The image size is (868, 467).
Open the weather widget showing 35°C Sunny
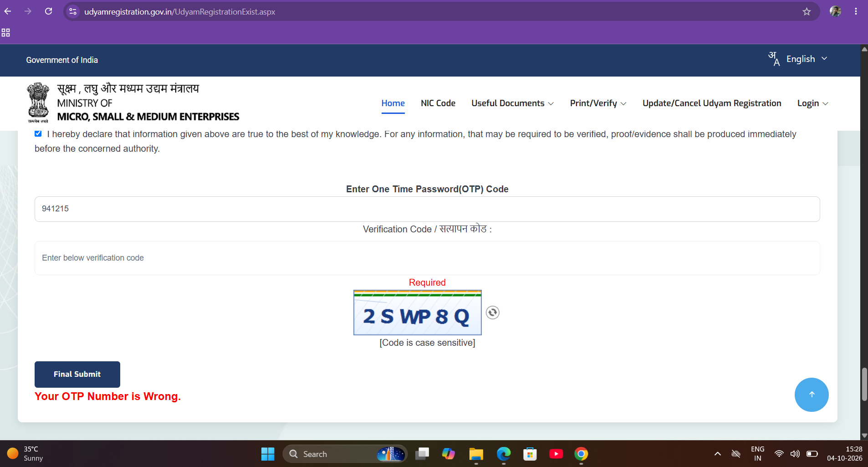click(x=25, y=454)
